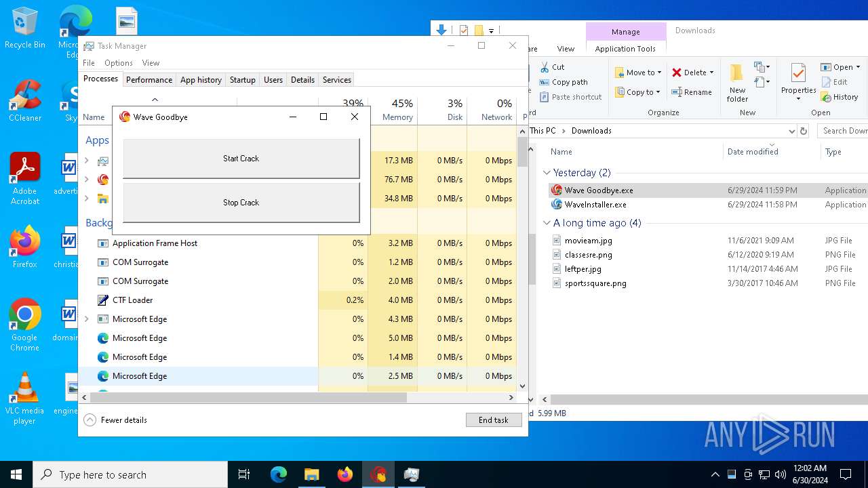Click Rename in the Explorer ribbon

tap(692, 92)
